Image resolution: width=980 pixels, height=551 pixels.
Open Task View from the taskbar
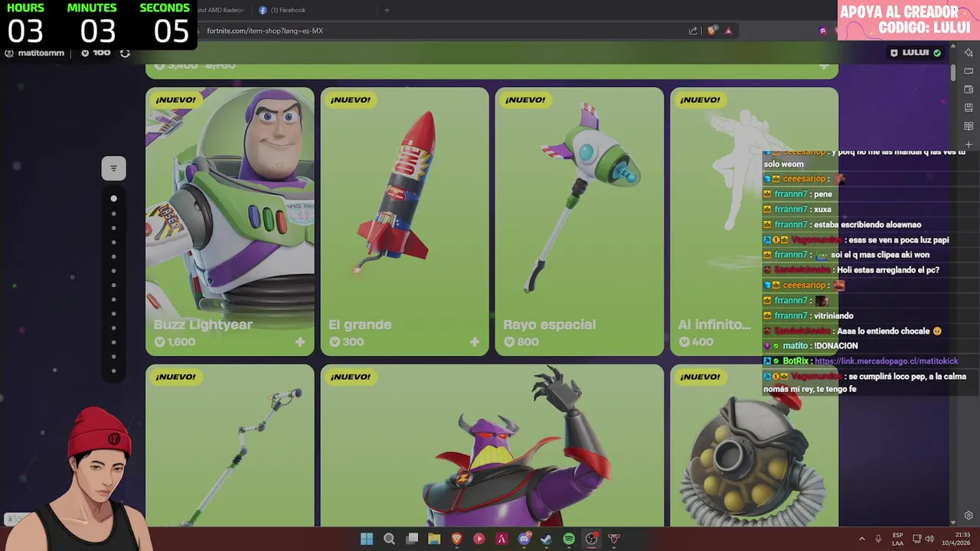[x=412, y=539]
